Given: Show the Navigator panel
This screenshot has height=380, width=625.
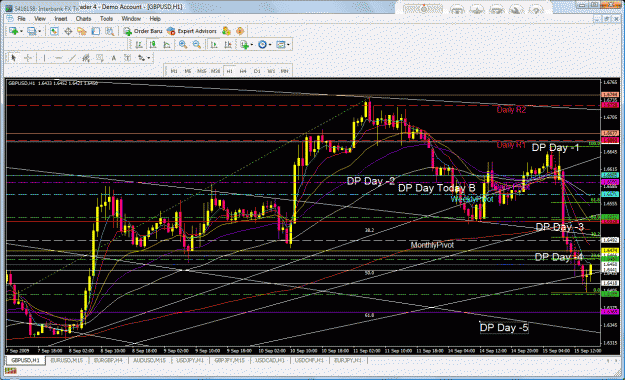Looking at the screenshot, I should pos(82,31).
